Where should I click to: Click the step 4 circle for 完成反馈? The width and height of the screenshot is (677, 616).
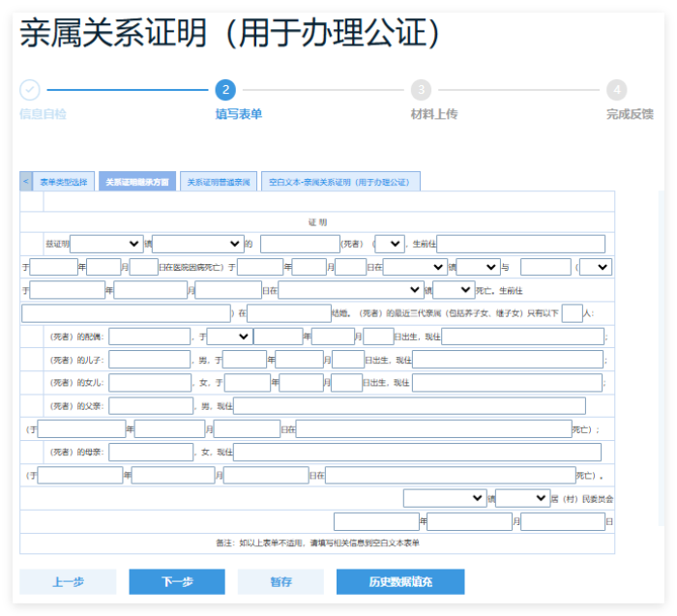pos(616,90)
